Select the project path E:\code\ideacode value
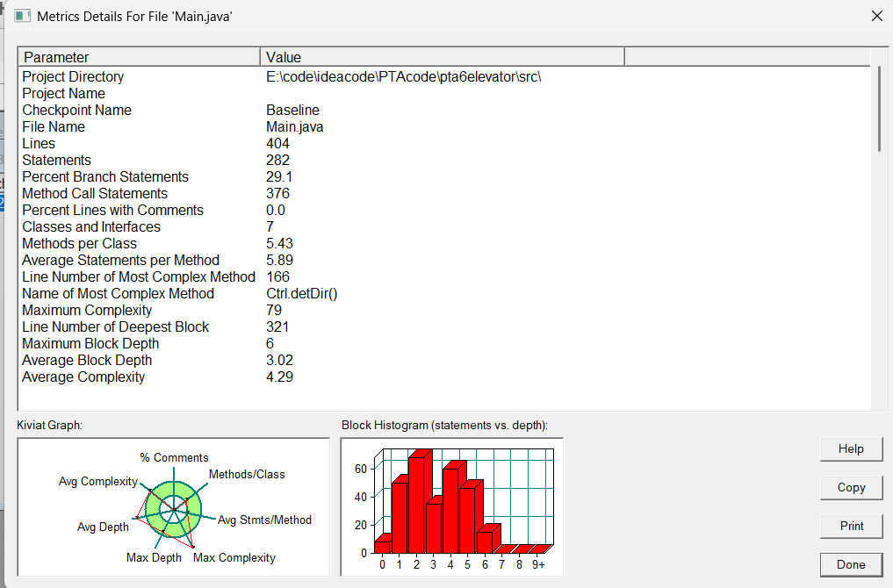893x588 pixels. point(403,77)
